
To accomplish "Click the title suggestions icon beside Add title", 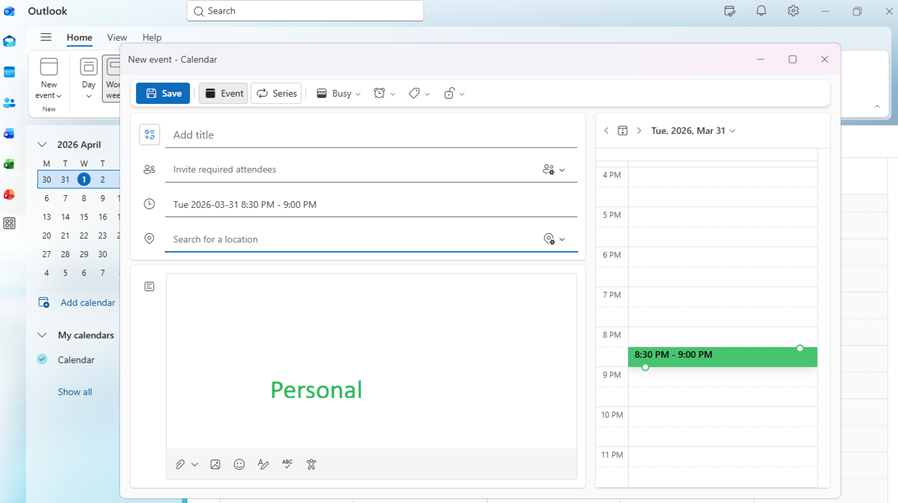I will (149, 135).
